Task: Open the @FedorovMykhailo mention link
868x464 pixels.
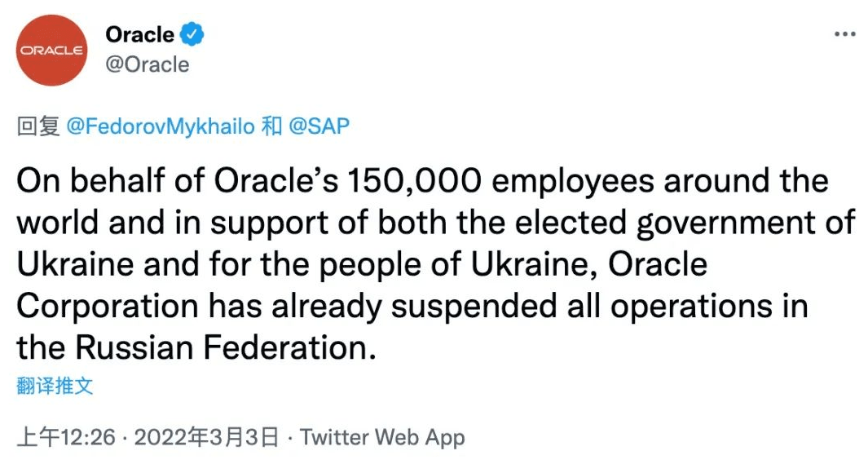Action: click(161, 126)
